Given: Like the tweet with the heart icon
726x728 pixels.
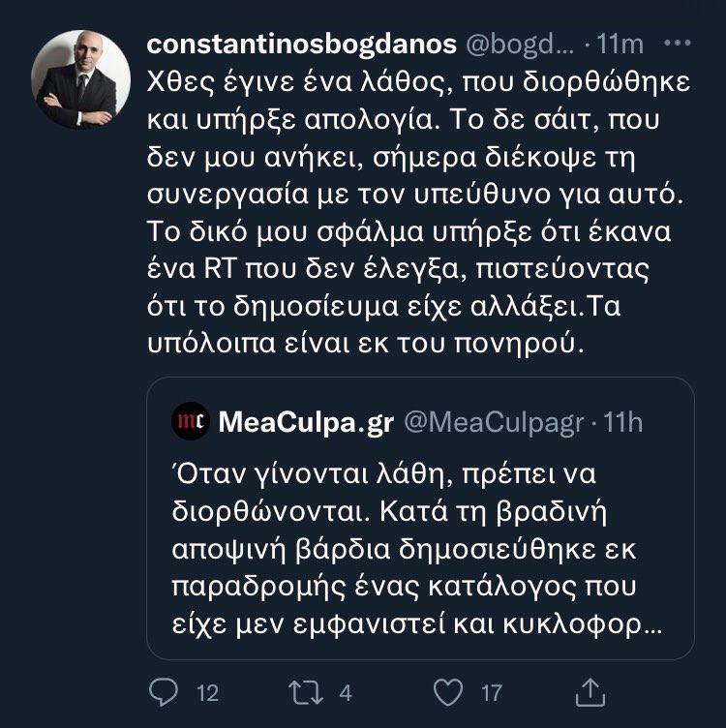Looking at the screenshot, I should tap(446, 691).
